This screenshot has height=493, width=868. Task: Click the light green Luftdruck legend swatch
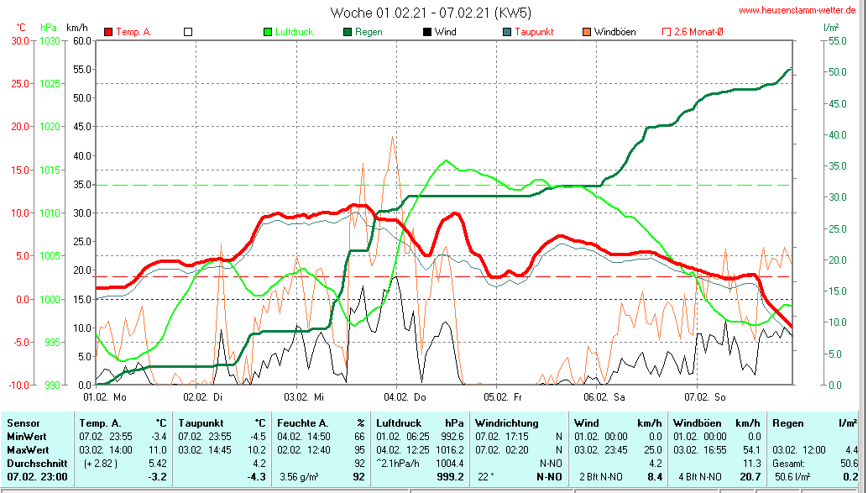click(x=268, y=32)
